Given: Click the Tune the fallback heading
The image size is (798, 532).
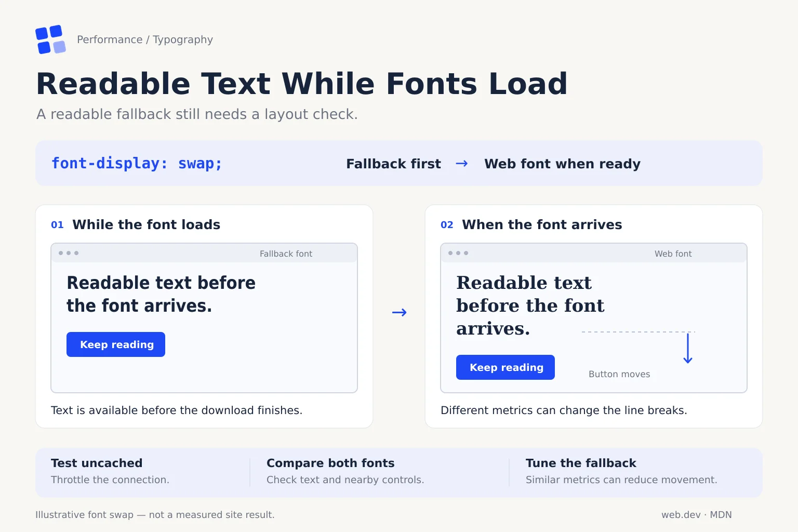Looking at the screenshot, I should [581, 463].
